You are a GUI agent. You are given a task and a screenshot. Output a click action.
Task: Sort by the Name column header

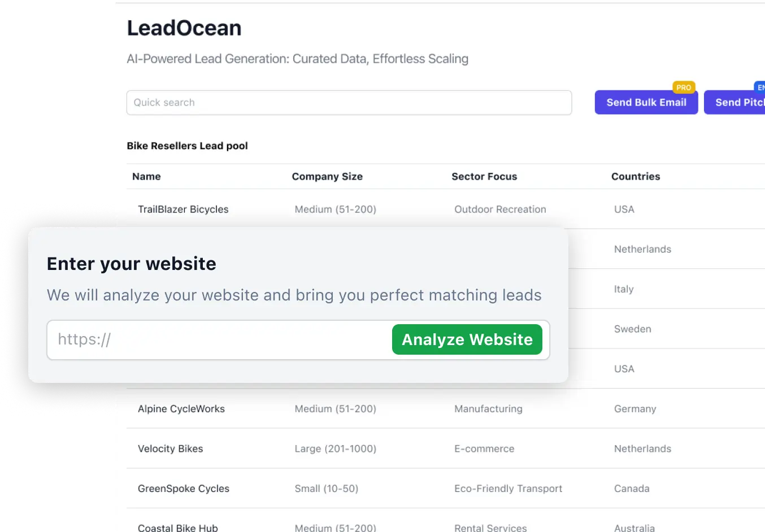pyautogui.click(x=146, y=177)
